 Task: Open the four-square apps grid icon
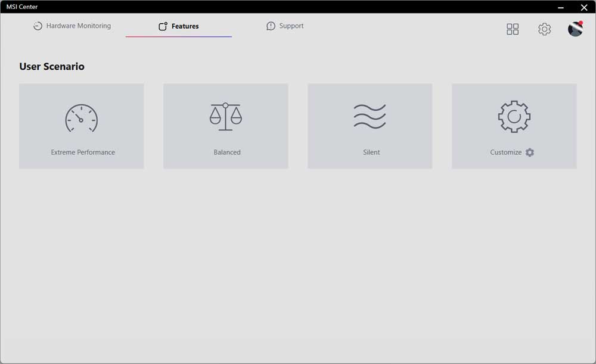click(x=513, y=29)
